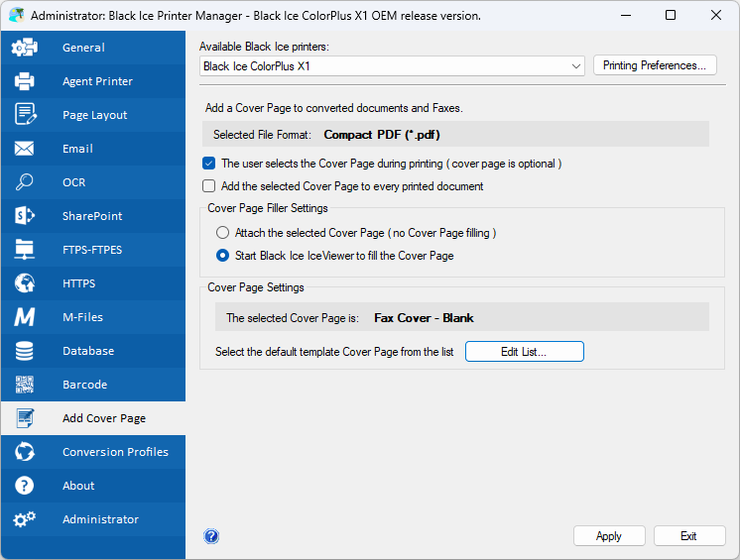740x560 pixels.
Task: Switch to Agent Printer section
Action: coord(93,81)
